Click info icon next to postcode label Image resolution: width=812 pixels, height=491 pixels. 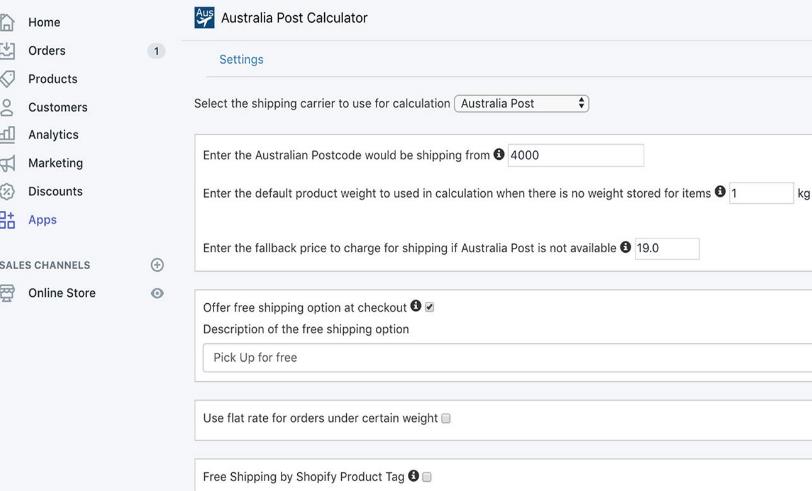(x=499, y=154)
